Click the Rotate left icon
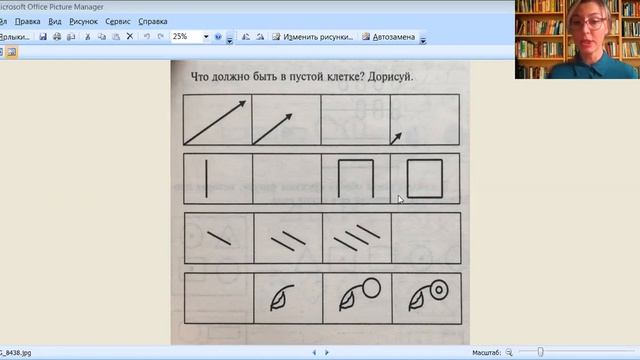The height and width of the screenshot is (360, 640). pyautogui.click(x=246, y=37)
